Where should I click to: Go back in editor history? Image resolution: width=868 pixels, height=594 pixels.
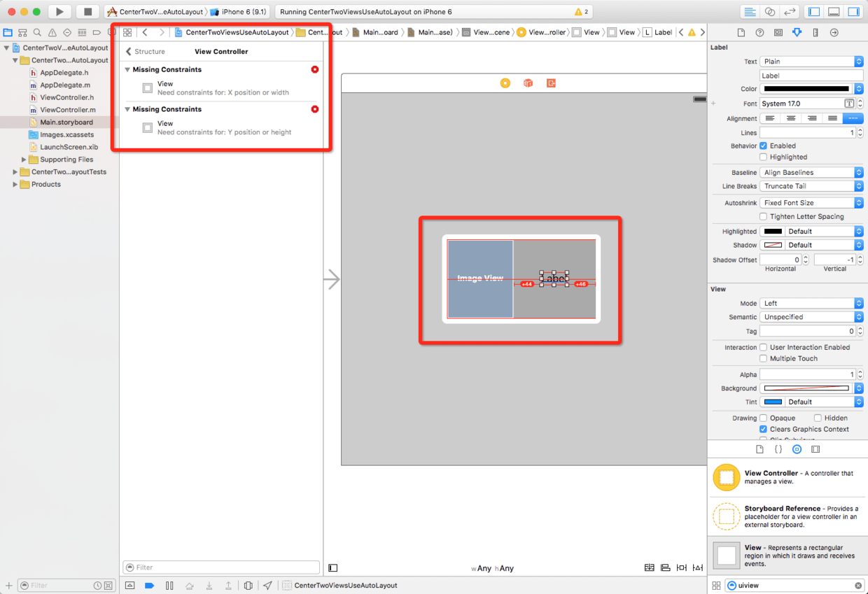pyautogui.click(x=145, y=32)
